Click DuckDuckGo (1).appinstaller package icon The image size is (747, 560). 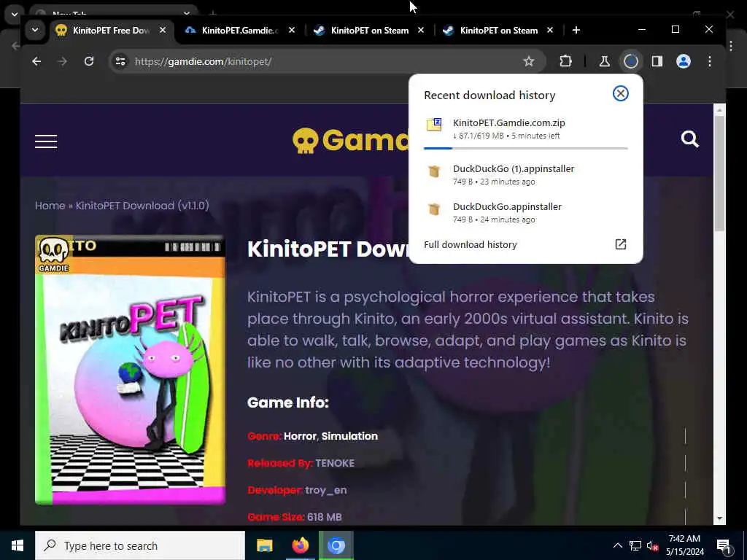tap(434, 171)
